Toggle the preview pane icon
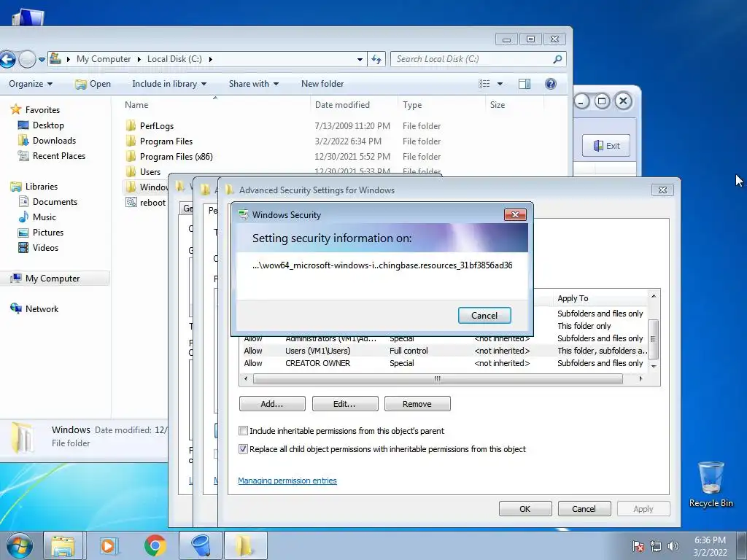Viewport: 747px width, 560px height. 525,84
